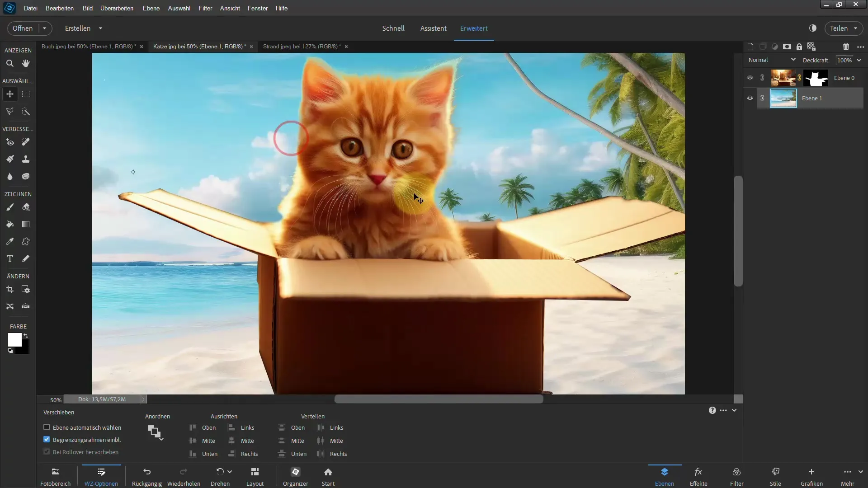This screenshot has width=868, height=488.
Task: Uncheck 'Begrenzungsrahmen einbl.' checkbox
Action: 47,439
